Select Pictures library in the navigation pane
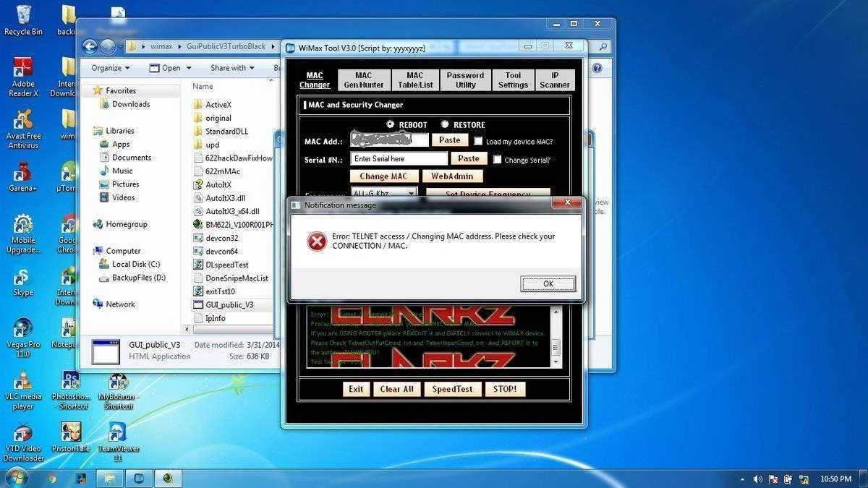The image size is (868, 488). tap(125, 184)
